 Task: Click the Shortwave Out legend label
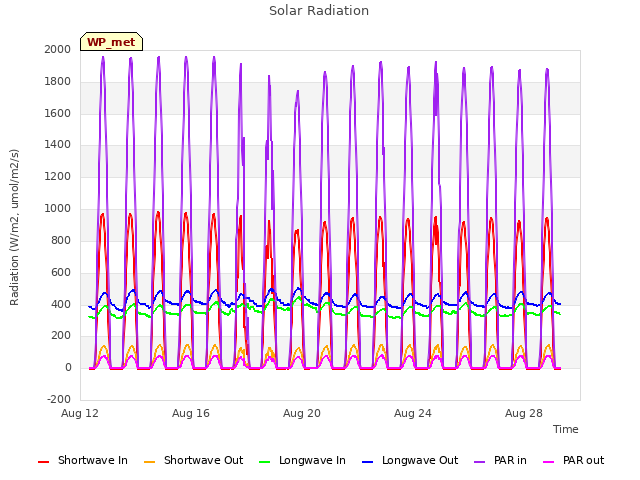[x=203, y=460]
